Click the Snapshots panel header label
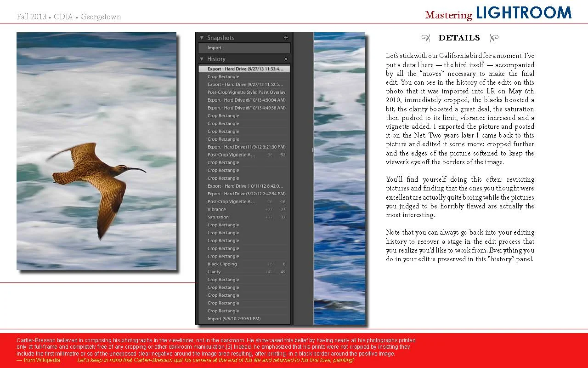Image resolution: width=588 pixels, height=368 pixels. click(220, 38)
